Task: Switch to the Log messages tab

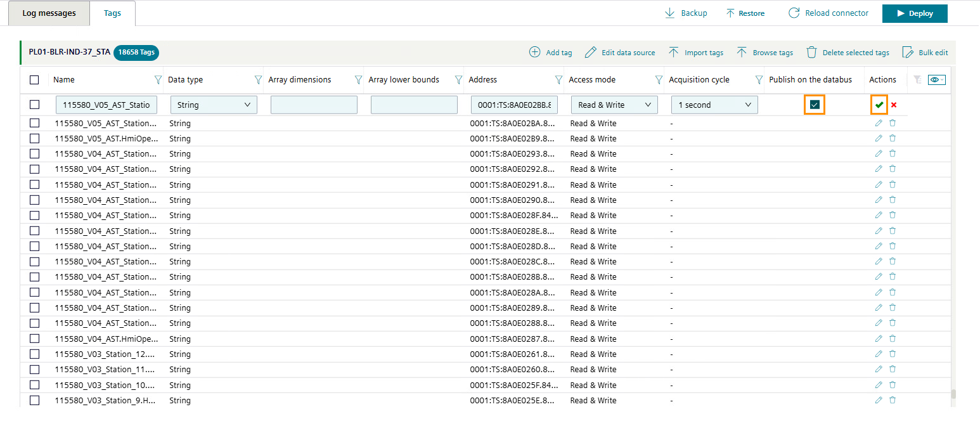Action: [x=49, y=13]
